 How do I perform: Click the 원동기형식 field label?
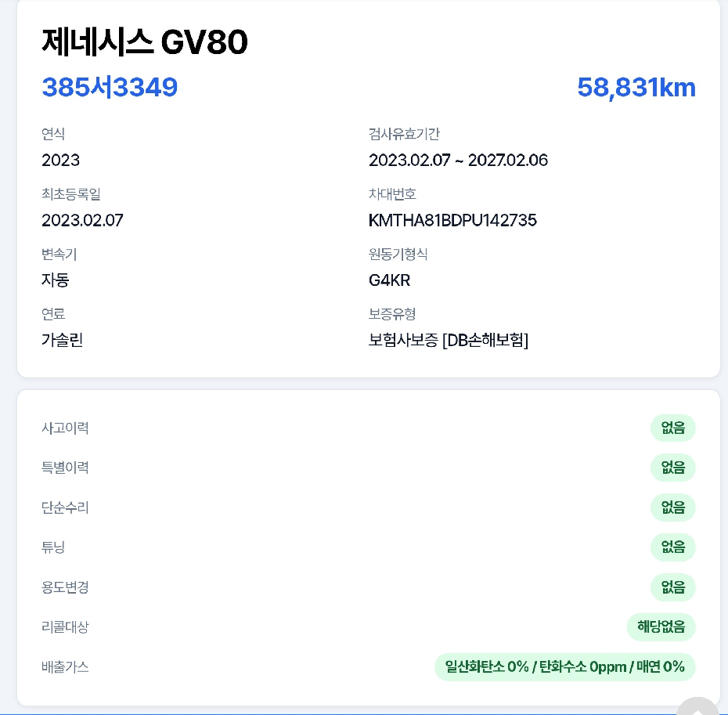coord(398,255)
